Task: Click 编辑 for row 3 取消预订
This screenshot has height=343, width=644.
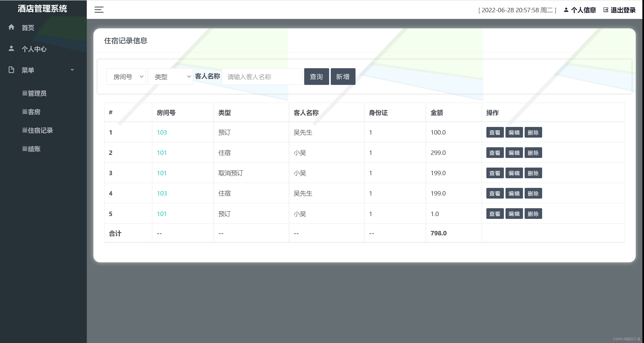Action: (514, 173)
